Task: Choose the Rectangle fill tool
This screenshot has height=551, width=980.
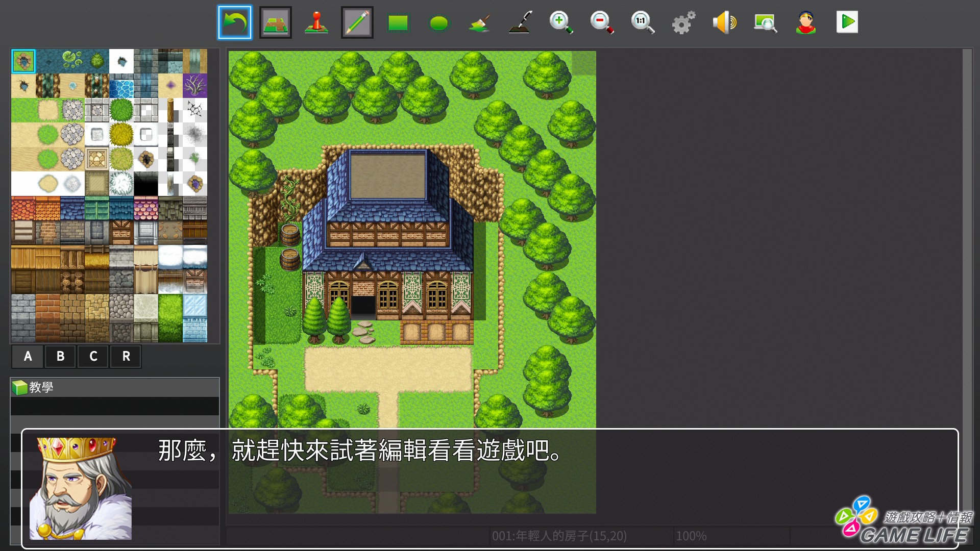Action: [398, 23]
